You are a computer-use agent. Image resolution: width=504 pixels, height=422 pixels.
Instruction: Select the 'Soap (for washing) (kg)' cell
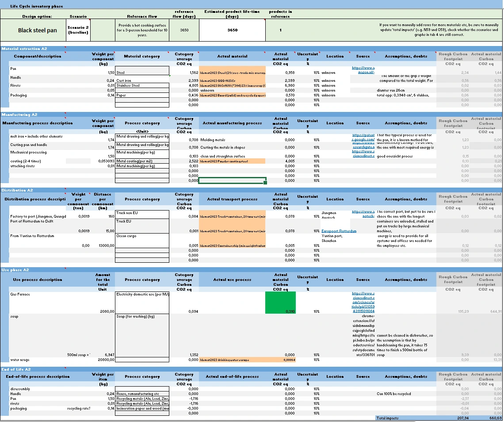(142, 335)
